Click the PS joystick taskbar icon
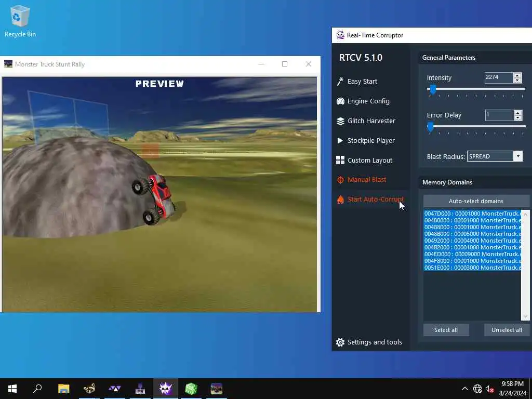The width and height of the screenshot is (532, 399). coord(140,389)
